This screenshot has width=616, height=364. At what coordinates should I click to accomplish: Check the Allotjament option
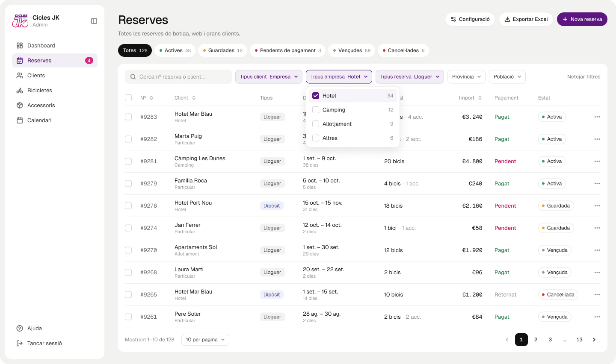(316, 124)
